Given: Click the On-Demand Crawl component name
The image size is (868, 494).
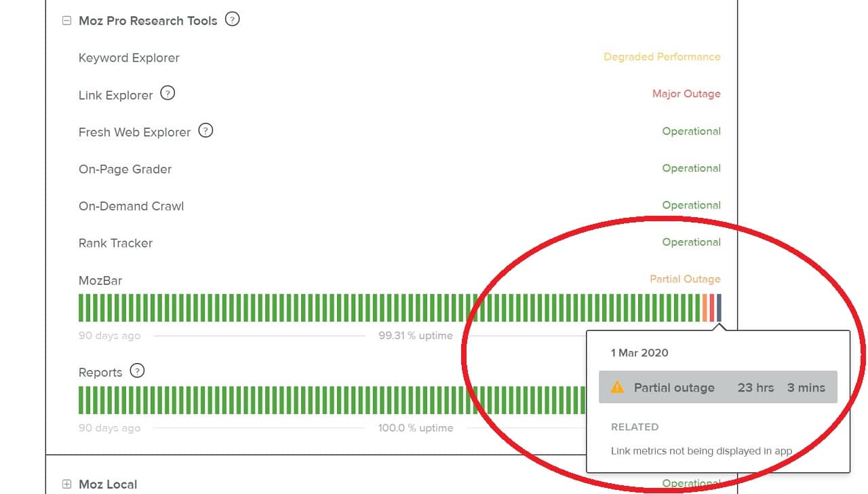Looking at the screenshot, I should (x=131, y=206).
